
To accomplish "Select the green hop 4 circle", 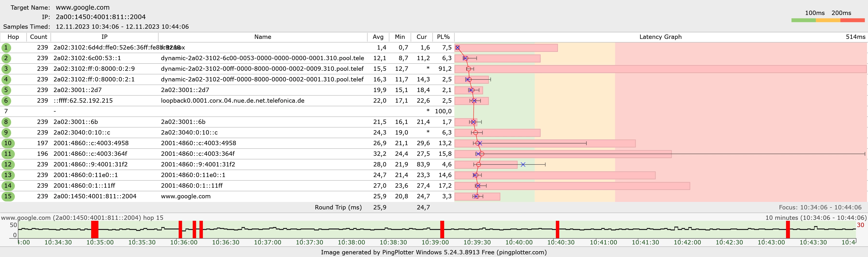I will pyautogui.click(x=6, y=79).
